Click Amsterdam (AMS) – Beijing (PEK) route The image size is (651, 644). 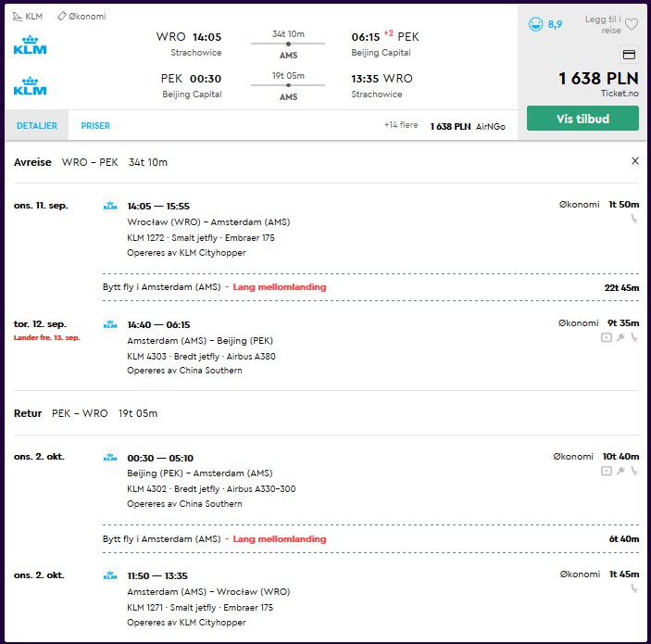pos(200,341)
